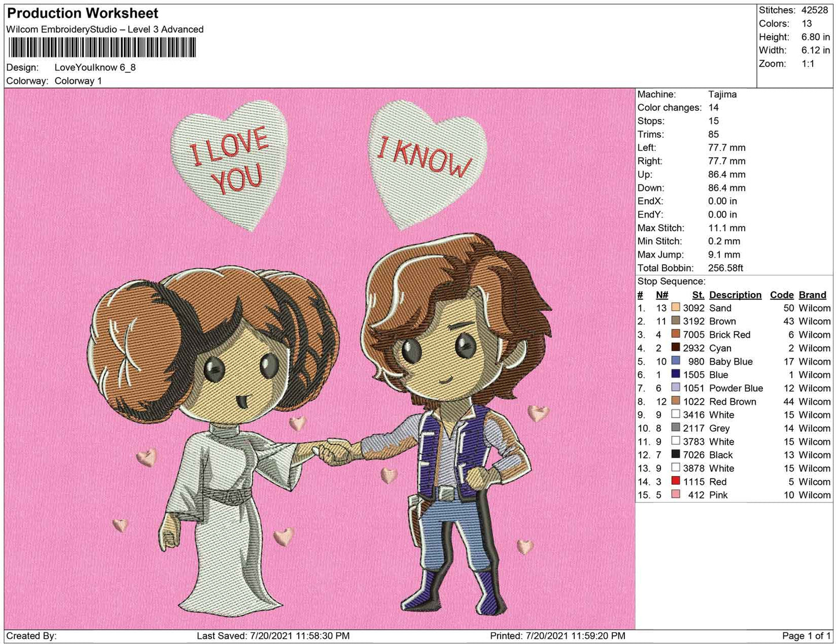Image resolution: width=837 pixels, height=644 pixels.
Task: Select the Up value "86.4 mm"
Action: [727, 174]
